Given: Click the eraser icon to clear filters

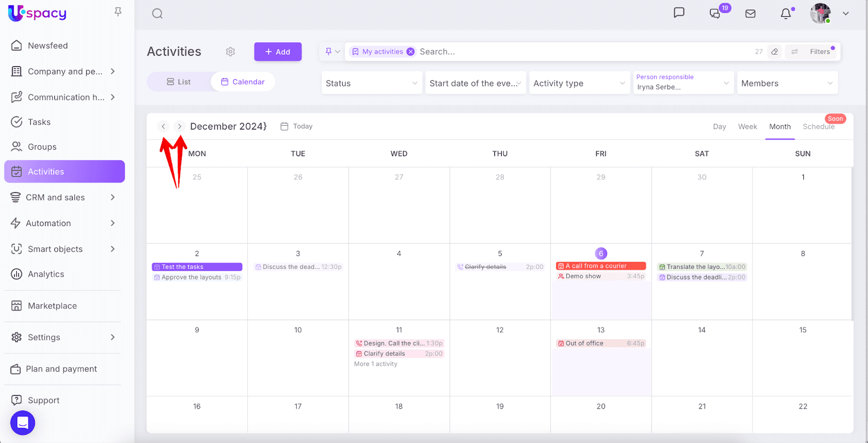Looking at the screenshot, I should [x=775, y=52].
